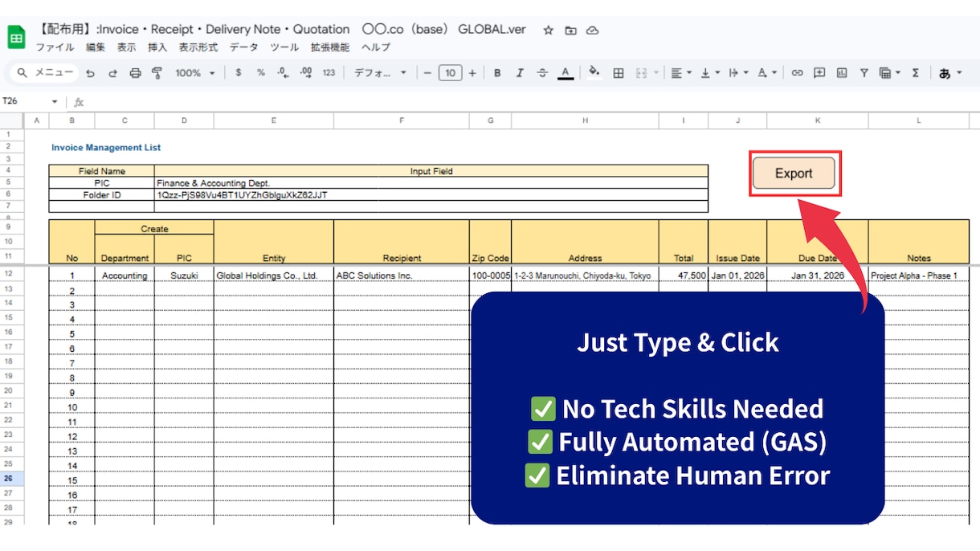Screen dimensions: 980x551
Task: Check the cloud save status icon
Action: pos(592,30)
